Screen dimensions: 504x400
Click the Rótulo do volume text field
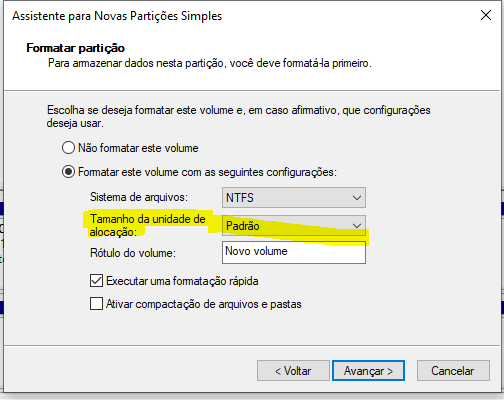[294, 253]
